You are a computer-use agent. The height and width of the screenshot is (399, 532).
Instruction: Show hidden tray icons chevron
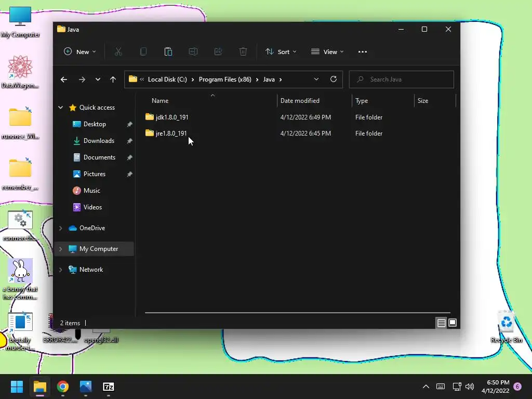pos(426,387)
